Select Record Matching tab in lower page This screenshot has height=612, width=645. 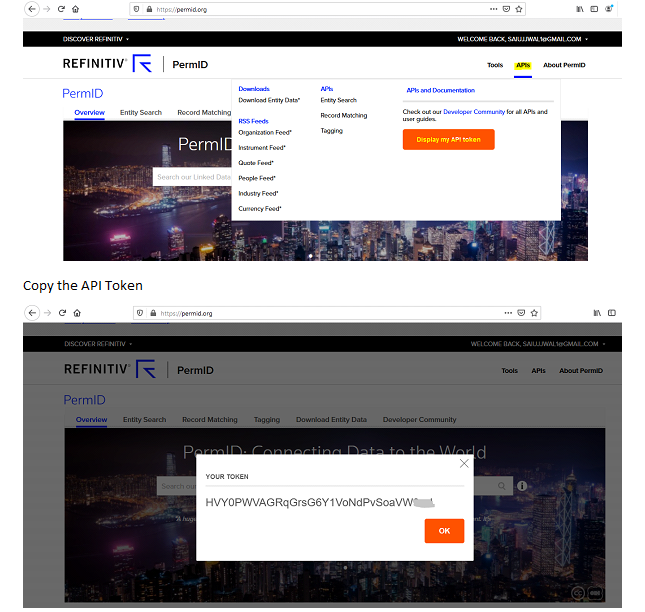click(x=210, y=420)
